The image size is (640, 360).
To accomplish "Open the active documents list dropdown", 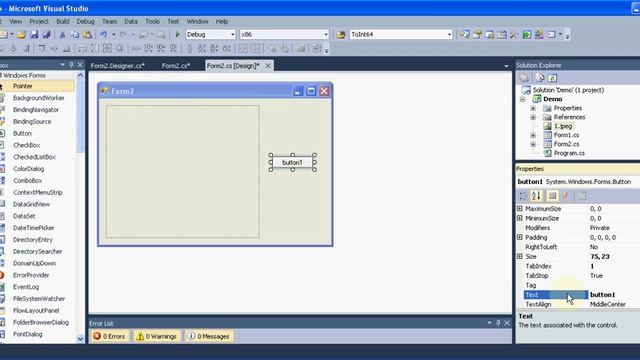I will pos(506,66).
